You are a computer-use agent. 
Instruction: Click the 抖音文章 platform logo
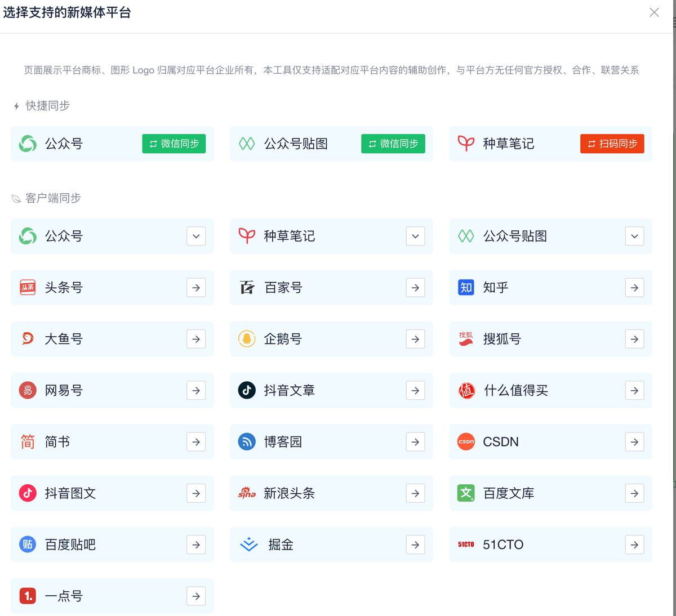(x=247, y=390)
